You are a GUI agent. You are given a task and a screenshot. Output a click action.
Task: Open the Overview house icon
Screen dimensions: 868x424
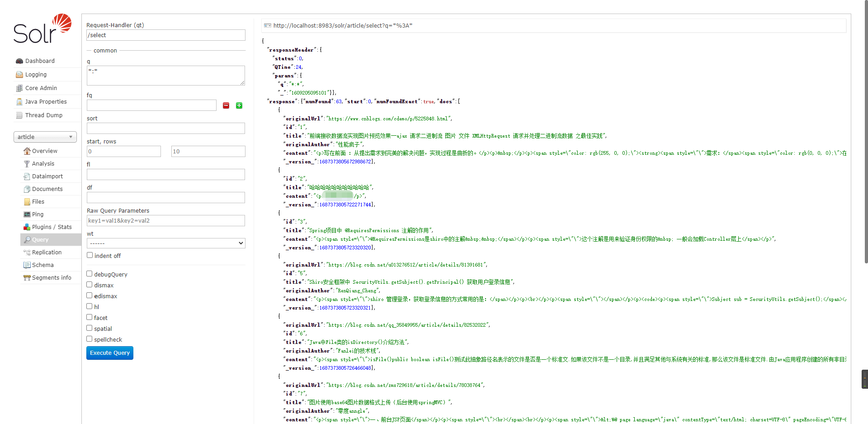27,151
